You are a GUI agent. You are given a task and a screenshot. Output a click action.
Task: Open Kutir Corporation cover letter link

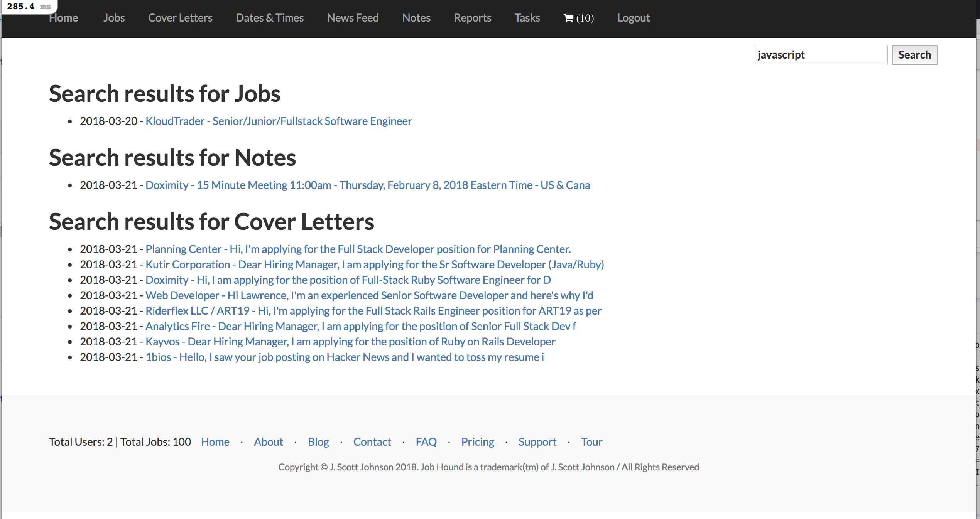tap(374, 265)
